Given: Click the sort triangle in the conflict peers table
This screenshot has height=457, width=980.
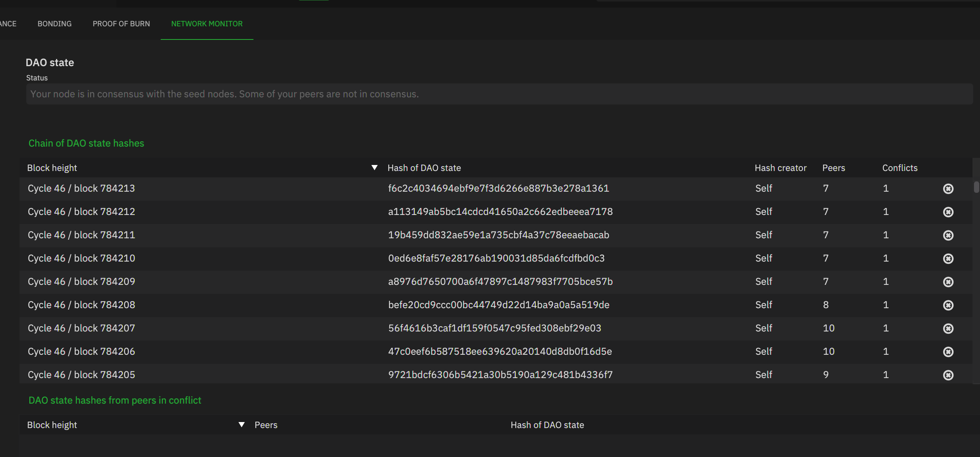Looking at the screenshot, I should 241,424.
